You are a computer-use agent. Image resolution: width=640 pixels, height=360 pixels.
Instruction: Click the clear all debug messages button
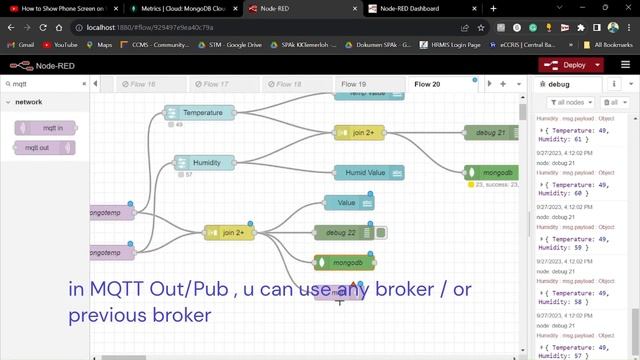[x=611, y=102]
